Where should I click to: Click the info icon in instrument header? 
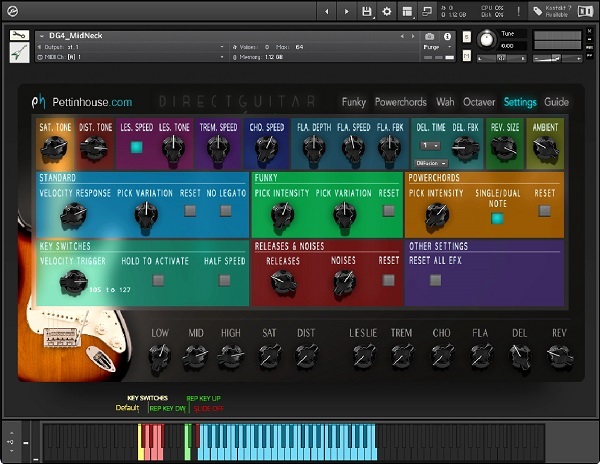tap(447, 36)
